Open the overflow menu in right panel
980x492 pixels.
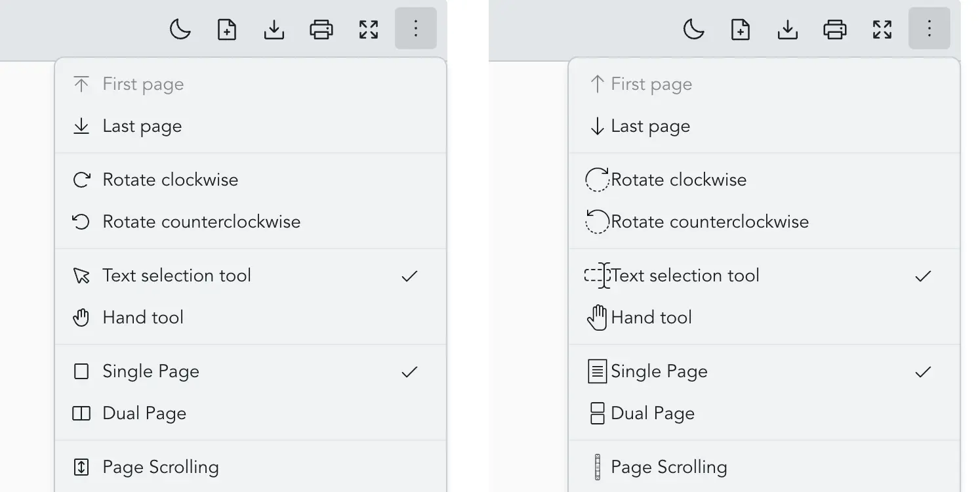coord(929,29)
